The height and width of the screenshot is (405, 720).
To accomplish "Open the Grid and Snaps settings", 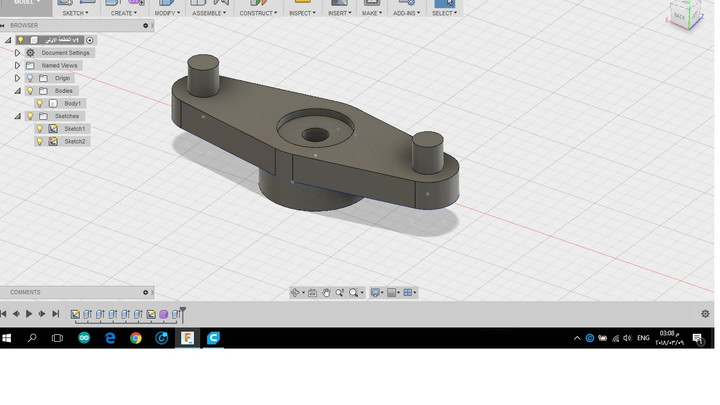I will 394,293.
